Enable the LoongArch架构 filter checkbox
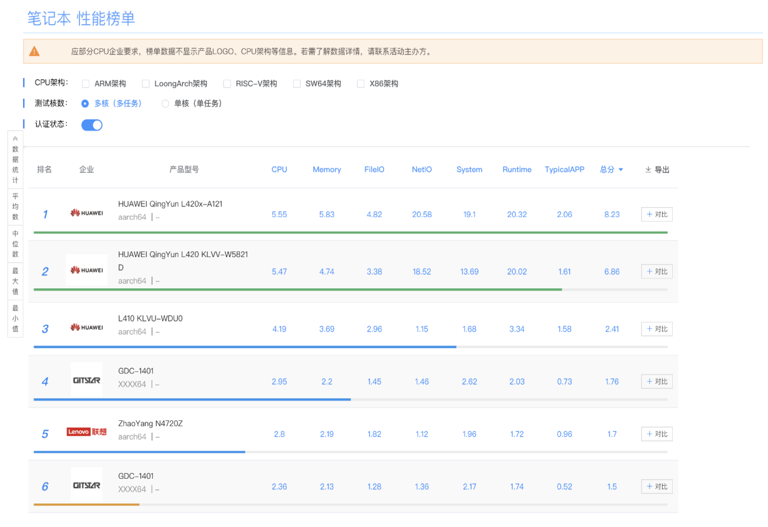 pos(146,84)
